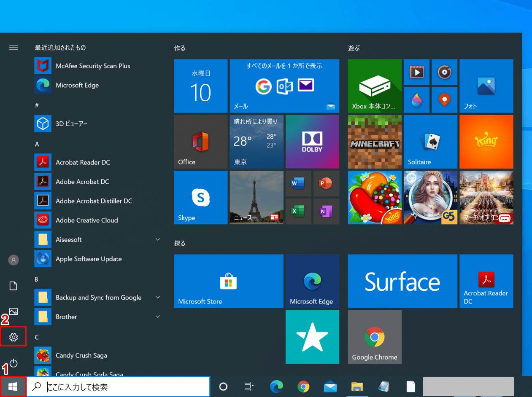Open Cortana circle on the taskbar
The width and height of the screenshot is (532, 397).
click(x=224, y=386)
